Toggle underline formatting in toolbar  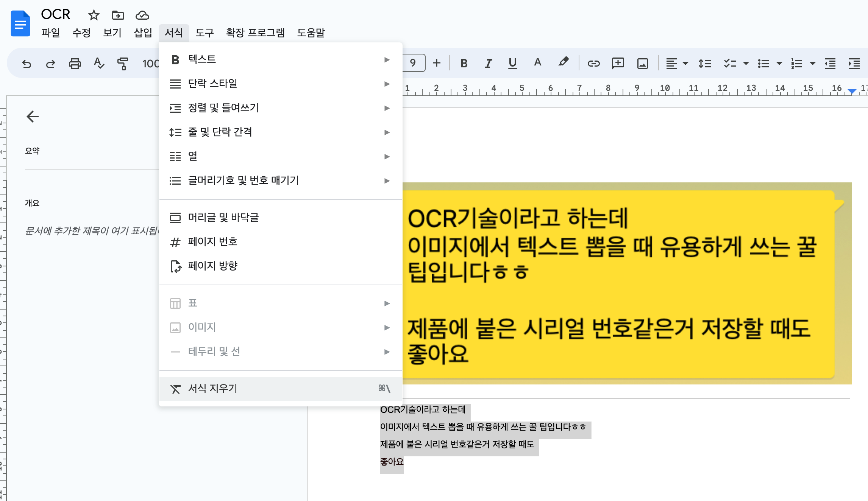tap(512, 63)
